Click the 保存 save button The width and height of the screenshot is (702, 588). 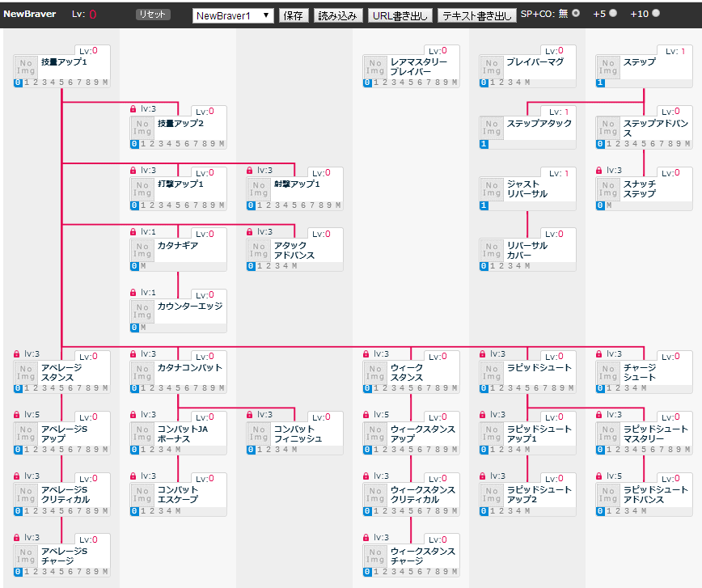(x=294, y=15)
